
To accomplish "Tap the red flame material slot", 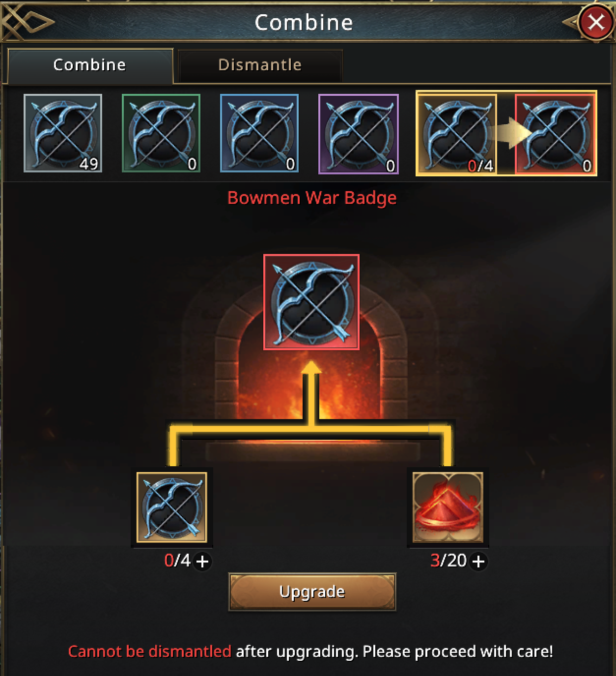I will point(448,507).
